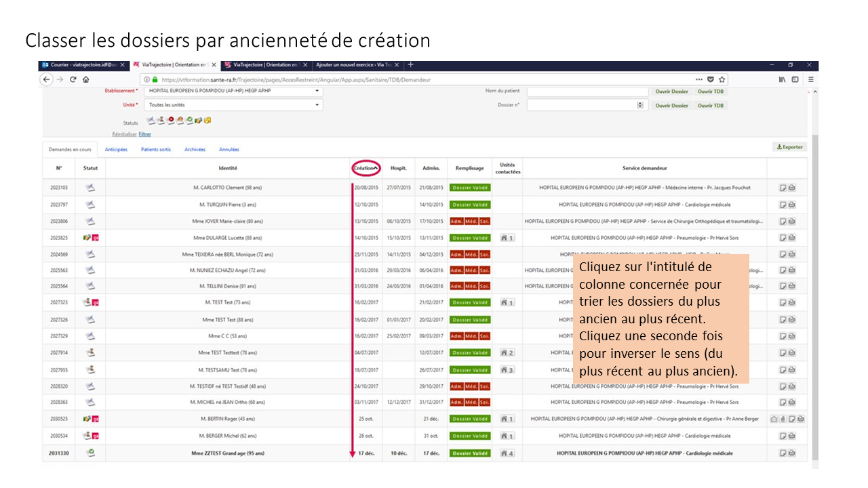Reload the page with the refresh icon
This screenshot has height=488, width=868.
coord(73,79)
